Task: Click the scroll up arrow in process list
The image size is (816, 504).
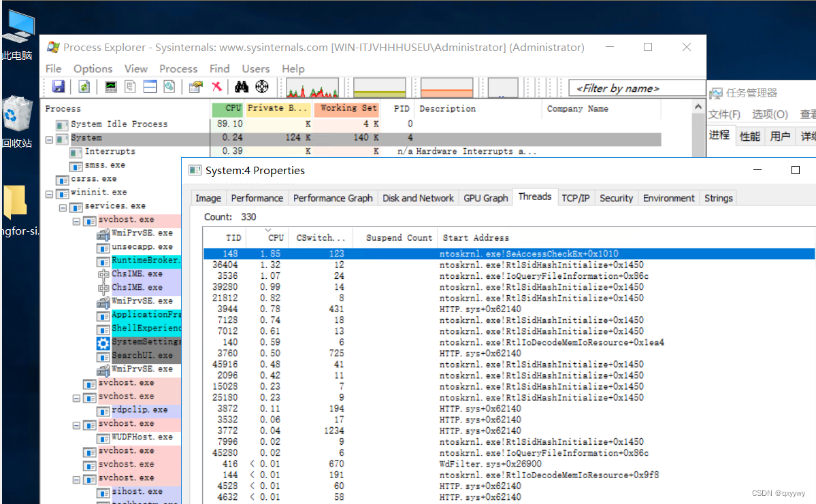Action: point(698,107)
